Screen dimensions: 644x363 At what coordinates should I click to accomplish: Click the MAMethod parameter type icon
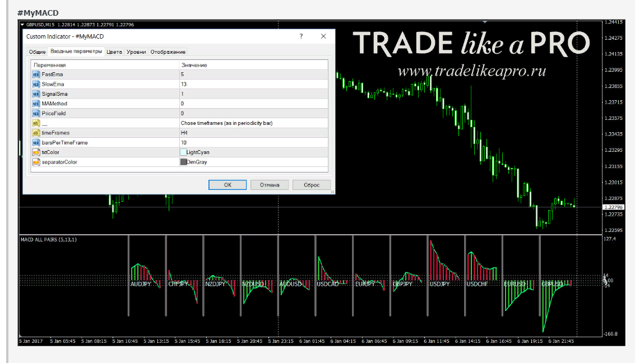coord(36,104)
